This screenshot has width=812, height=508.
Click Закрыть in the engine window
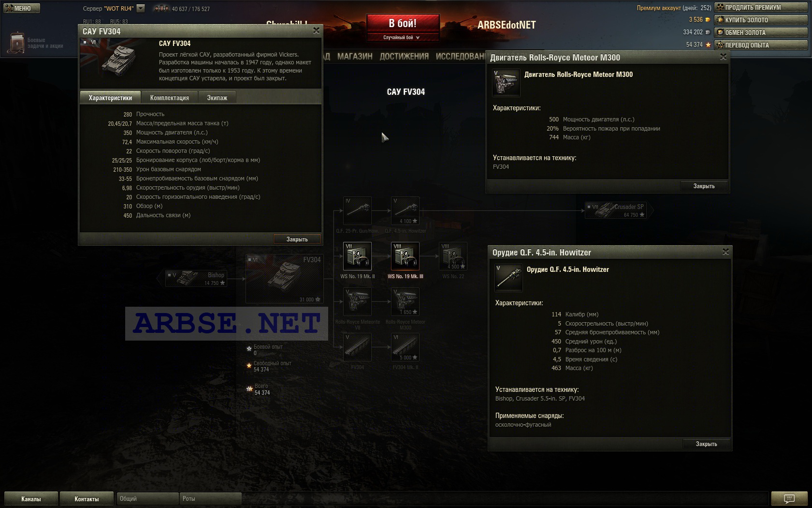click(x=704, y=186)
